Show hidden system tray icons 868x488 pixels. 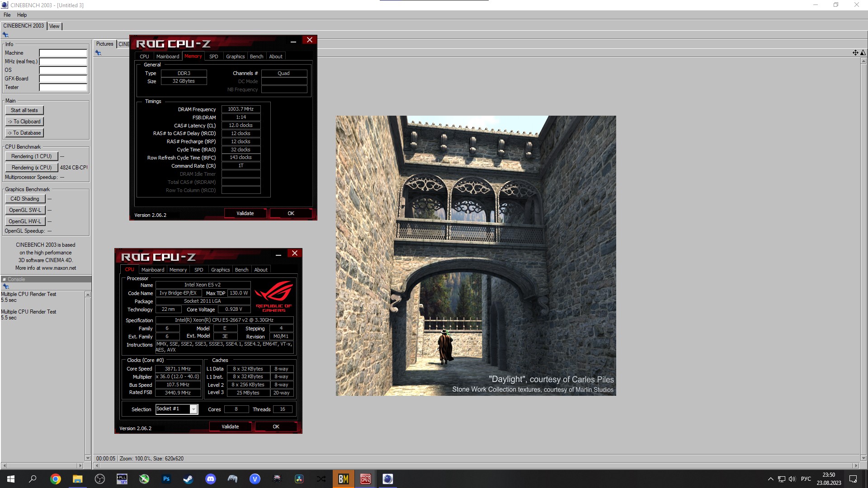click(770, 479)
